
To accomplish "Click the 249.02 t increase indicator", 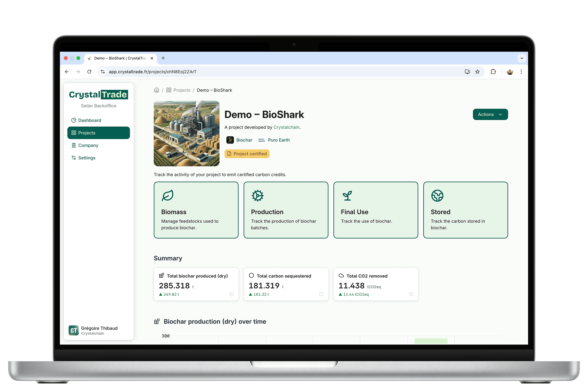I will (169, 294).
